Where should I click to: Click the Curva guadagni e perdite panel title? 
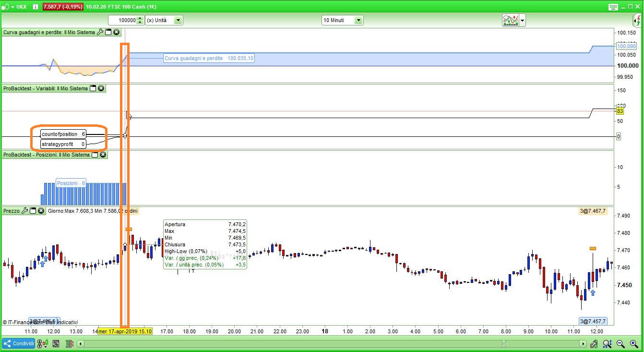click(x=49, y=32)
